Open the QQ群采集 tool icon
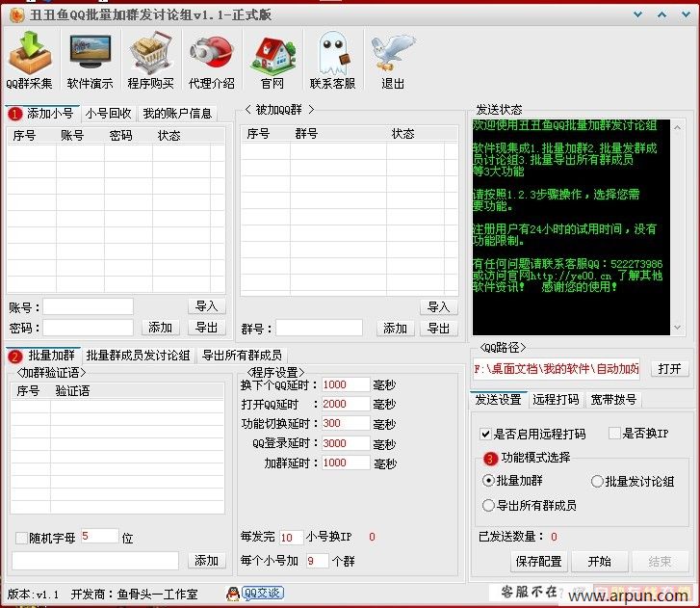This screenshot has width=700, height=608. pyautogui.click(x=30, y=59)
